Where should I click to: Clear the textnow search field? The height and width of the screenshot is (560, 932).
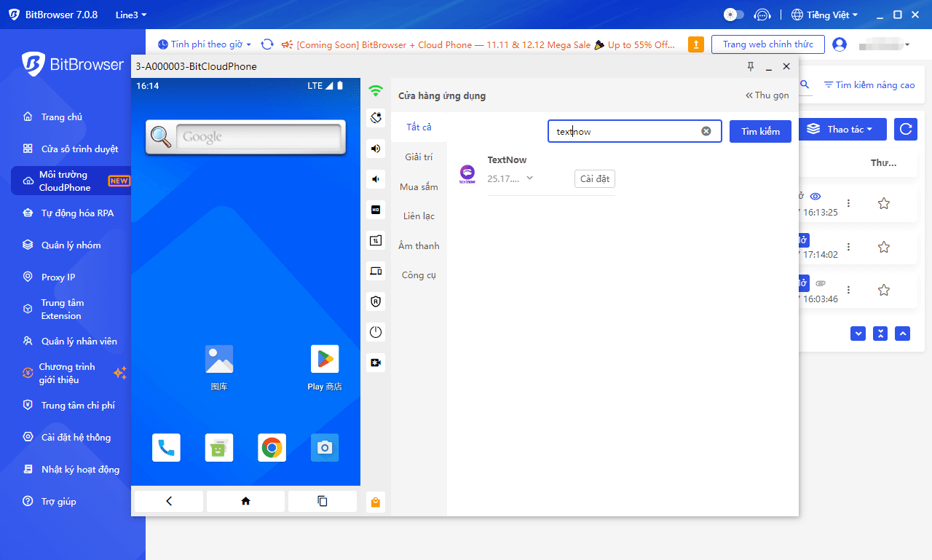[706, 131]
